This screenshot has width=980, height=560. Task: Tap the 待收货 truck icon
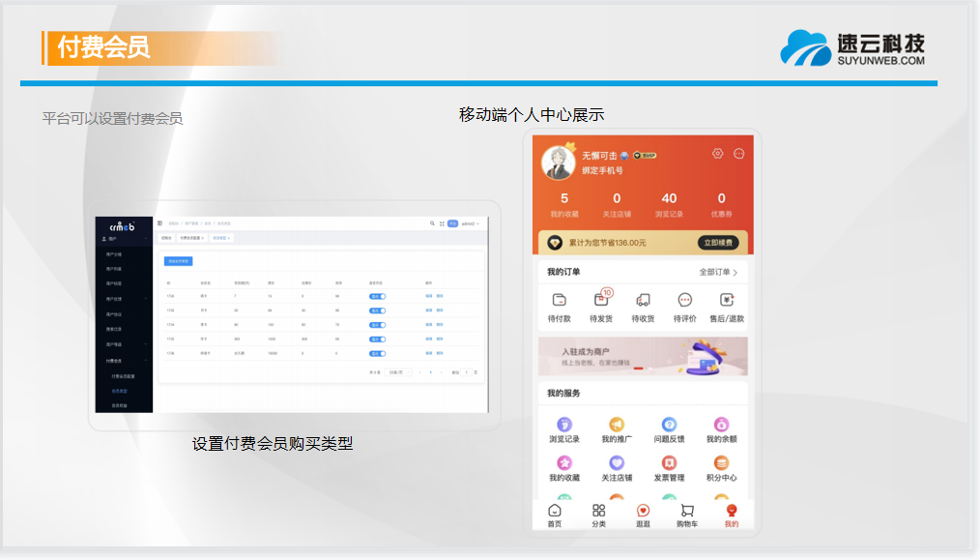tap(643, 300)
